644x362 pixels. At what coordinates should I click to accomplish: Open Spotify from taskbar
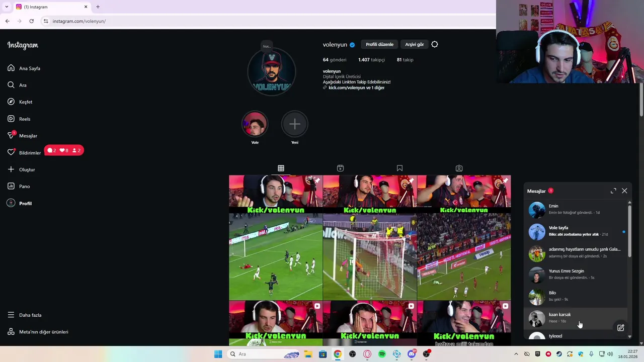click(382, 354)
